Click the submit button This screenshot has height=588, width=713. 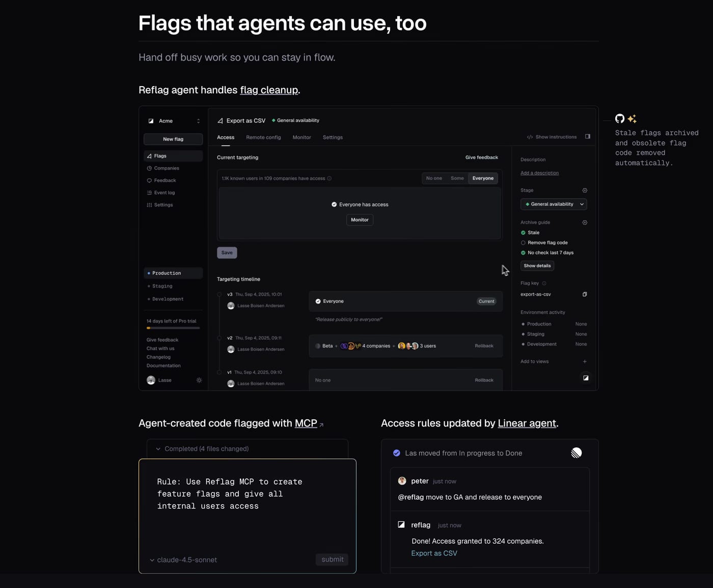pos(332,559)
